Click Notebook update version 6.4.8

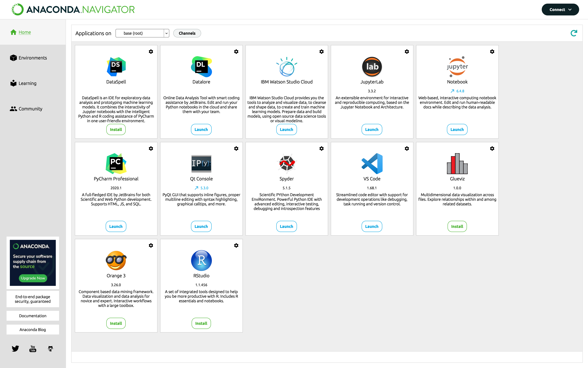(x=457, y=91)
